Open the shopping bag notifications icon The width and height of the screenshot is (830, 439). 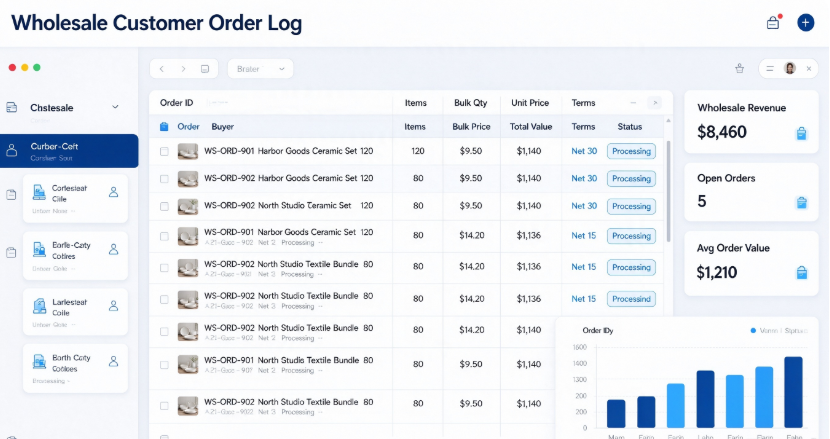point(773,22)
